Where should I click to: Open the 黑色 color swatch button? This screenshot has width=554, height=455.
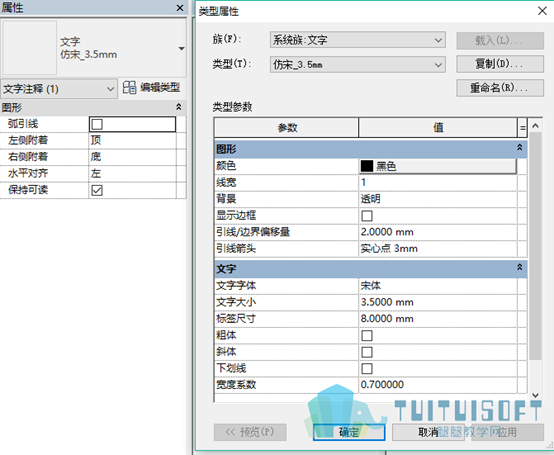pyautogui.click(x=438, y=166)
